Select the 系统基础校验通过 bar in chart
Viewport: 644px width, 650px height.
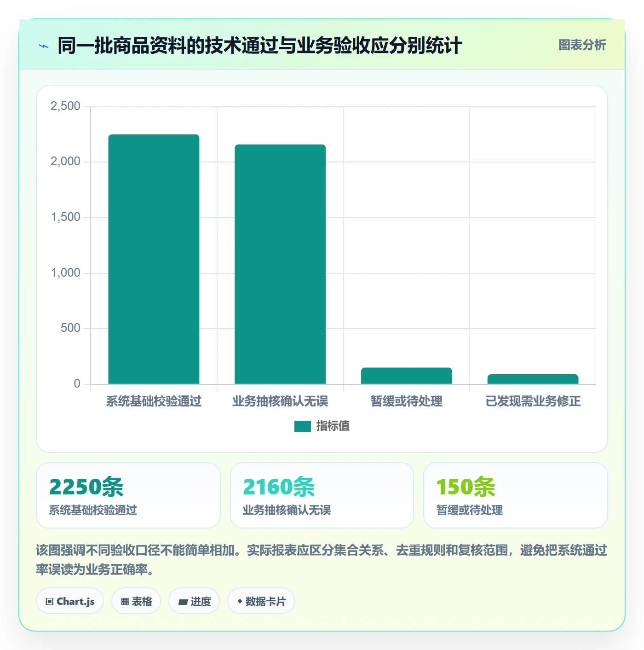click(154, 259)
